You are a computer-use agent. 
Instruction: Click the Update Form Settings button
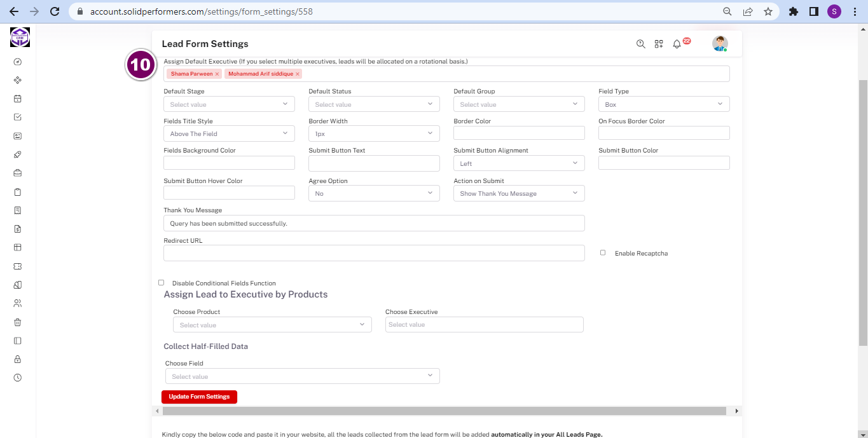199,397
